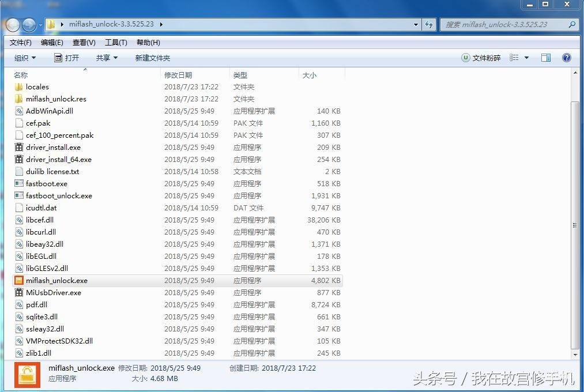Click the driver_install_64.exe installer icon
584x392 pixels.
point(19,160)
